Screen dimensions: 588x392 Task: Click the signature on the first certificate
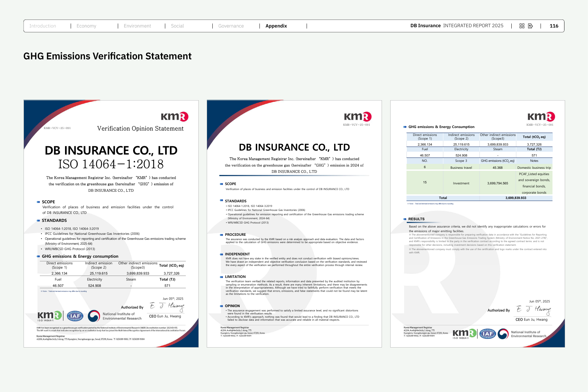click(x=167, y=307)
